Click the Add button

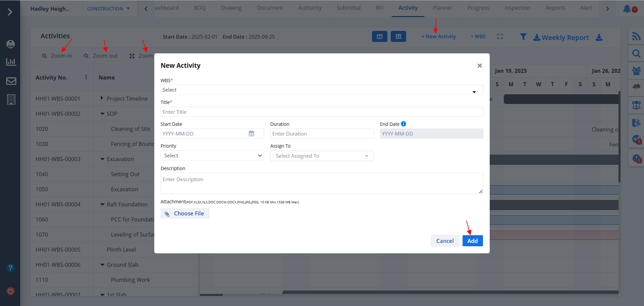[x=472, y=241]
